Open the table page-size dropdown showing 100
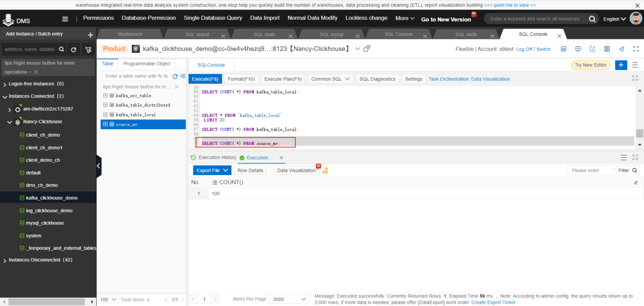644x306 pixels. click(x=107, y=300)
